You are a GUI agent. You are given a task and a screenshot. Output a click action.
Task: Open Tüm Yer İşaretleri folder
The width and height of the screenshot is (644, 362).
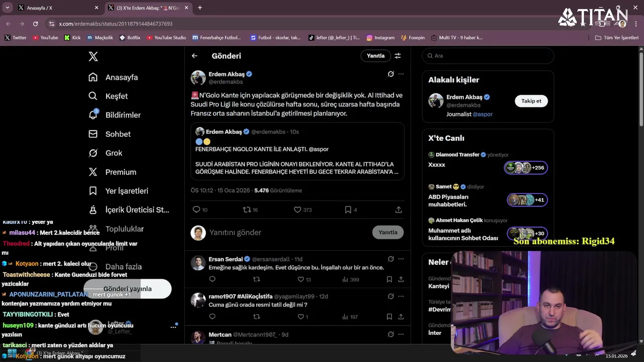(x=617, y=38)
